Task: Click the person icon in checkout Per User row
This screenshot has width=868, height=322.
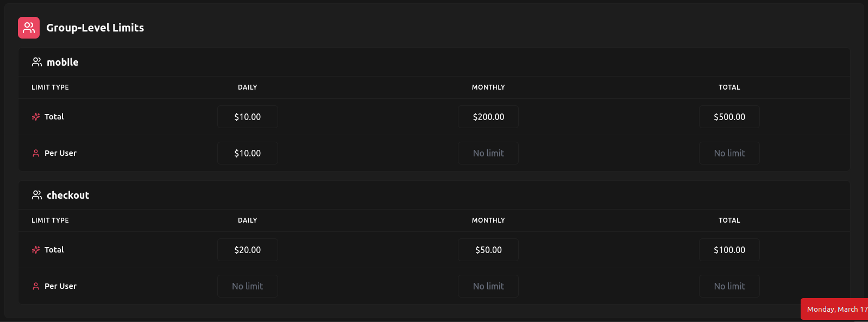Action: tap(36, 286)
